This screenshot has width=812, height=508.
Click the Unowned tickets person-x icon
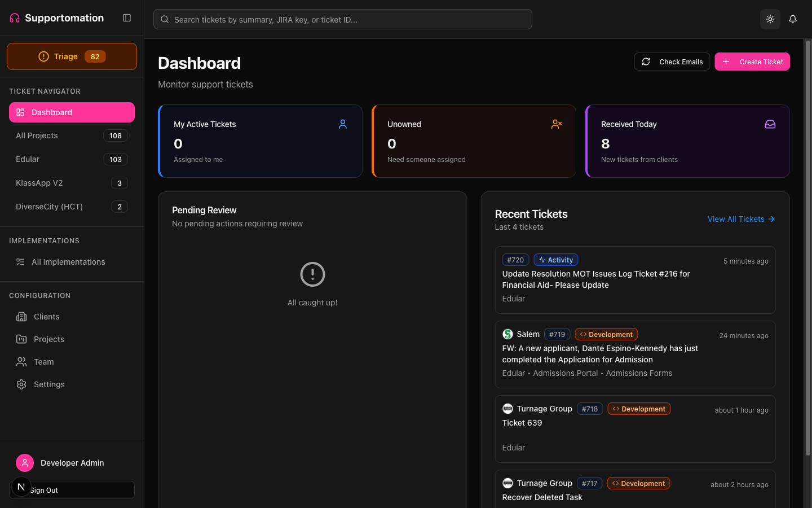tap(557, 124)
